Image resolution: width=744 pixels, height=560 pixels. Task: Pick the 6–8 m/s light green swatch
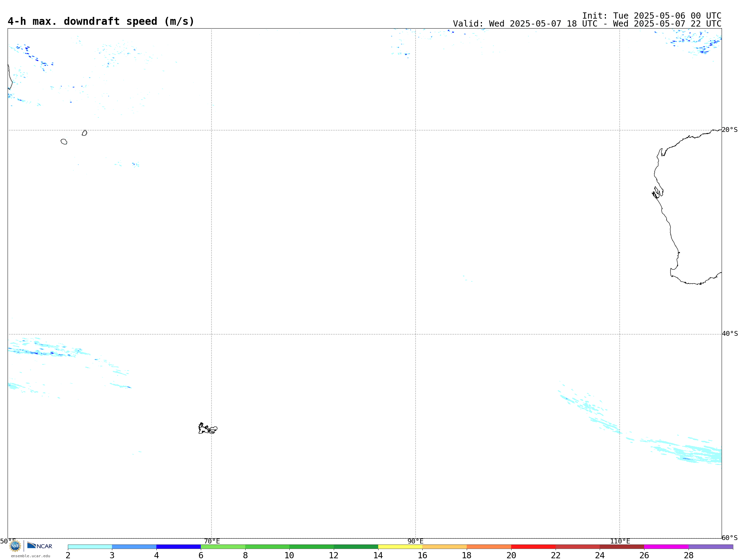click(223, 547)
